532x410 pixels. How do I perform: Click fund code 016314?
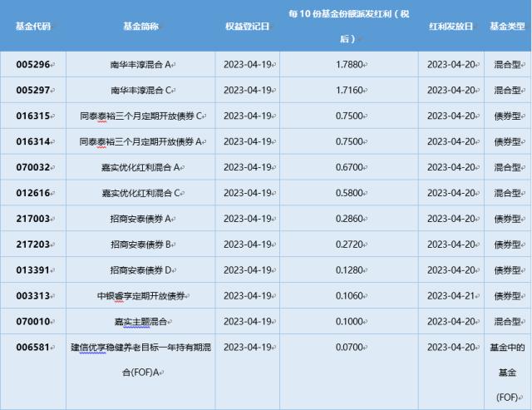pyautogui.click(x=33, y=141)
